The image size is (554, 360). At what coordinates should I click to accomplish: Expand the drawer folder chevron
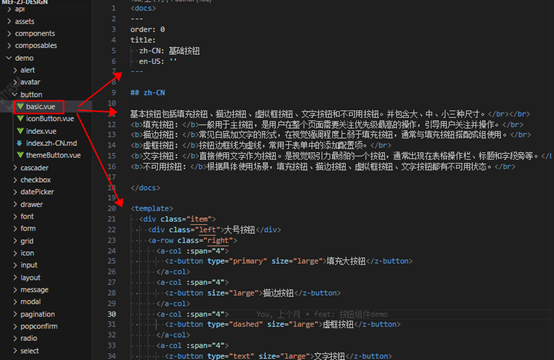click(x=15, y=204)
